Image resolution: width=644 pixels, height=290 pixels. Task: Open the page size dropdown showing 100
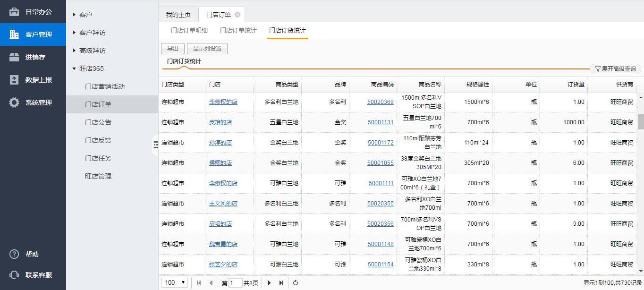coord(174,282)
